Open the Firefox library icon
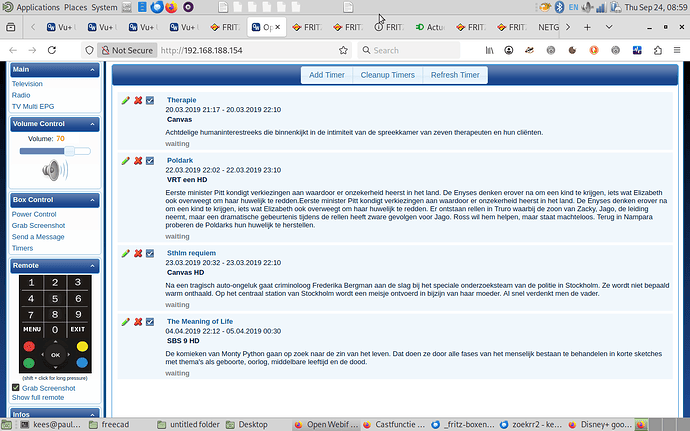This screenshot has width=690, height=431. click(x=489, y=50)
